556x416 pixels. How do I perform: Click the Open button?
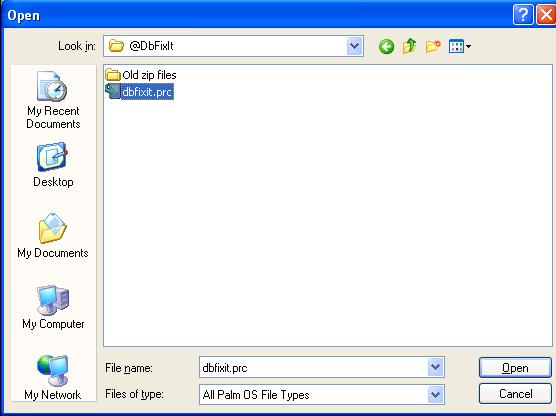515,368
